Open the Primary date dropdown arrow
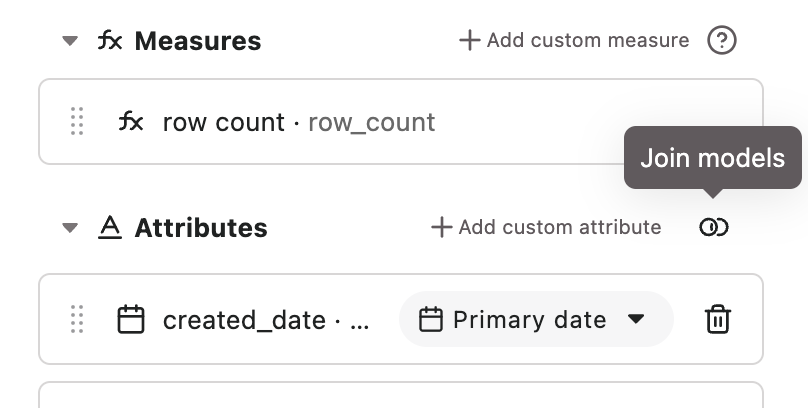 pos(636,319)
